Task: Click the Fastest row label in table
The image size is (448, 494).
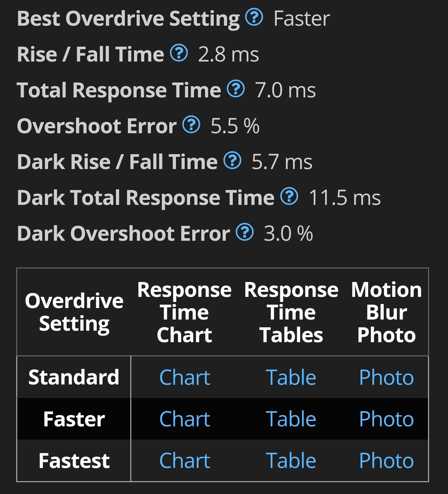Action: (x=74, y=461)
